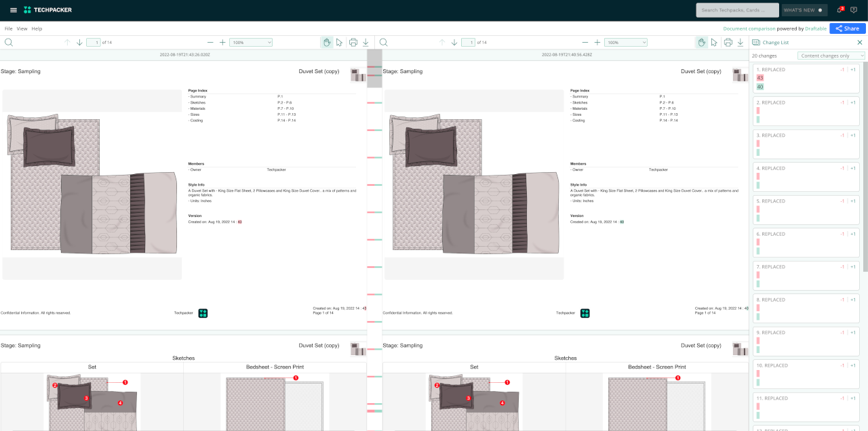Open the 100% zoom dropdown in left viewer
Image resolution: width=868 pixels, height=431 pixels.
251,42
